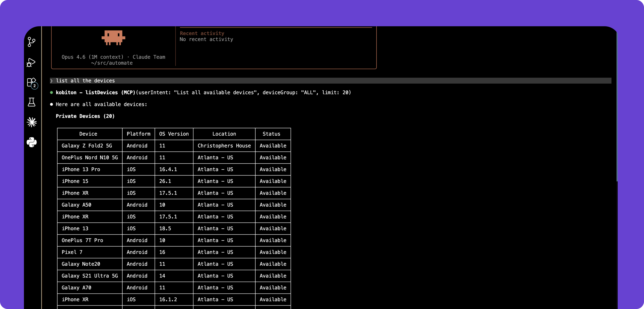Click the Status column header
Viewport: 644px width, 309px height.
click(x=271, y=134)
